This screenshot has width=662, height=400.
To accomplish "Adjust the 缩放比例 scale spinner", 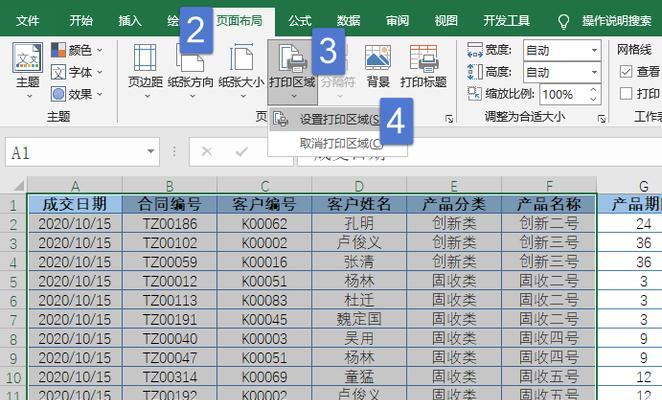I will pyautogui.click(x=594, y=94).
